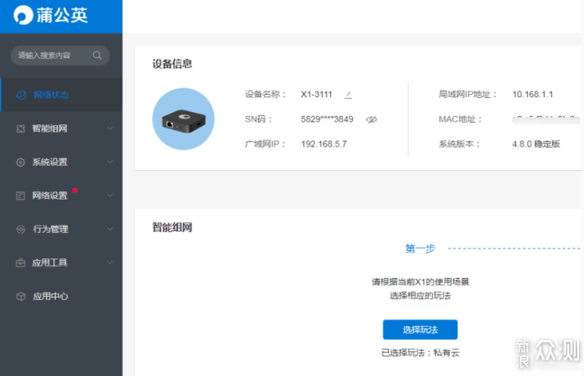The width and height of the screenshot is (588, 376).
Task: Open the 系统设置 menu
Action: (61, 162)
